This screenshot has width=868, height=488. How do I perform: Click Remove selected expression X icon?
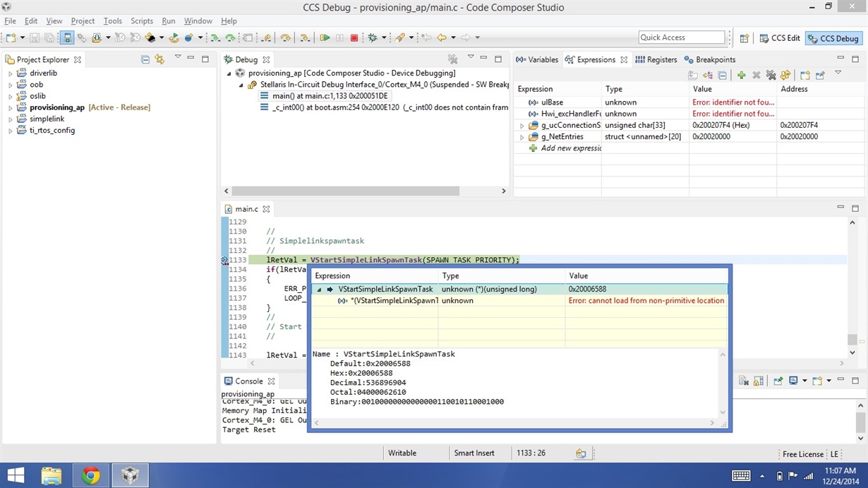point(757,75)
